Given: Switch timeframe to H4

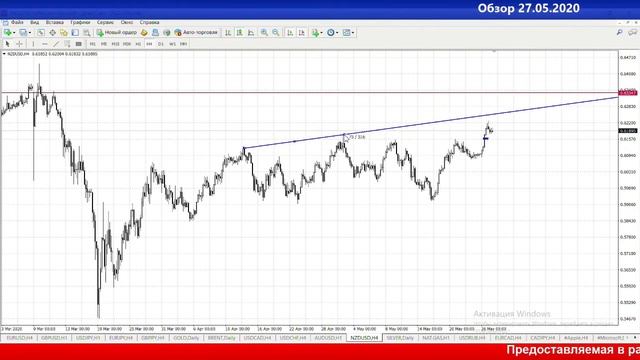Looking at the screenshot, I should point(149,44).
